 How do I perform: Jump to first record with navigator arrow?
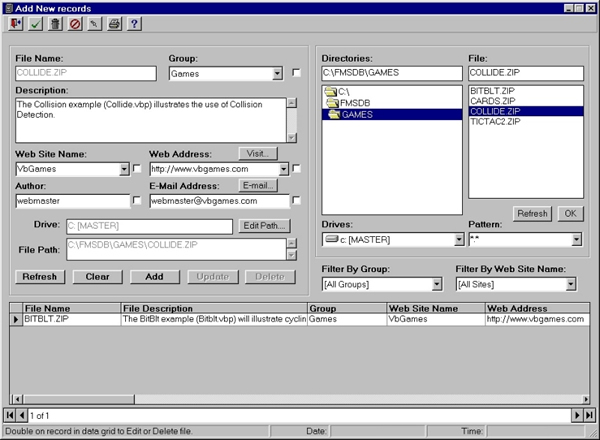click(x=10, y=414)
